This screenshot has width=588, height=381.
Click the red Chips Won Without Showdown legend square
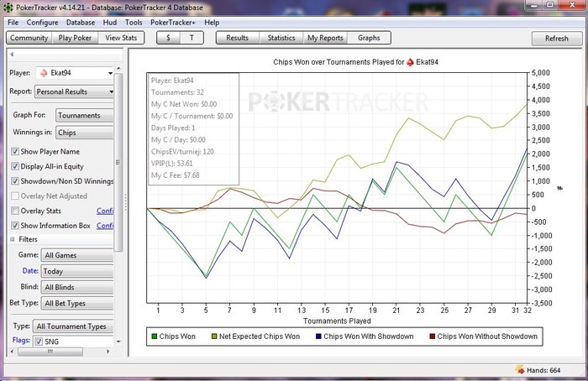(432, 337)
